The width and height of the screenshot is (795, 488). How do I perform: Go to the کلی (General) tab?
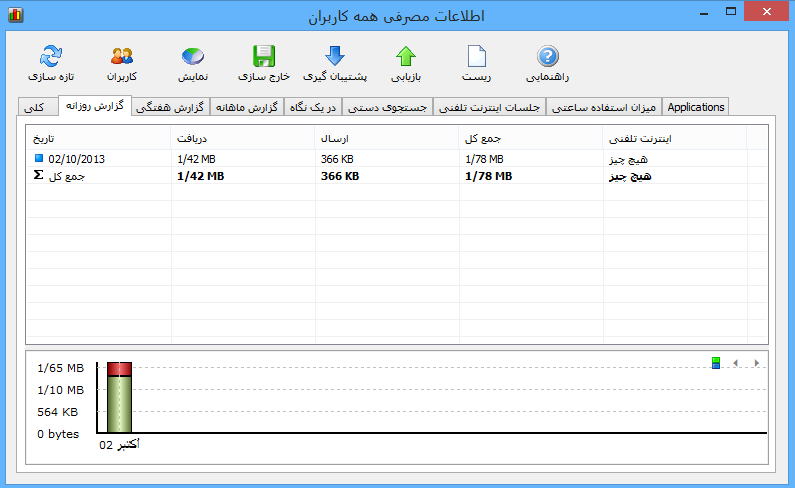coord(38,107)
